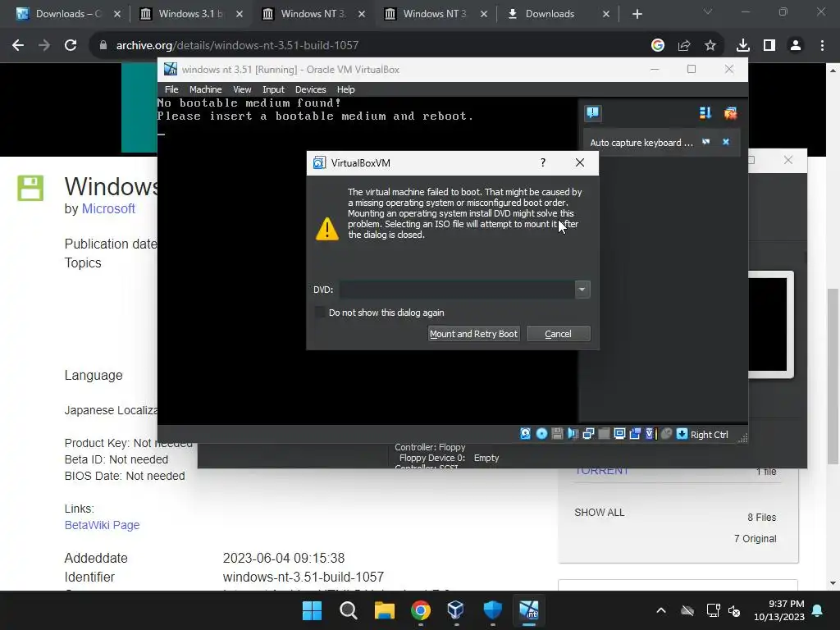Viewport: 840px width, 630px height.
Task: Click Cancel in the VirtualBoxVM dialog
Action: coord(558,334)
